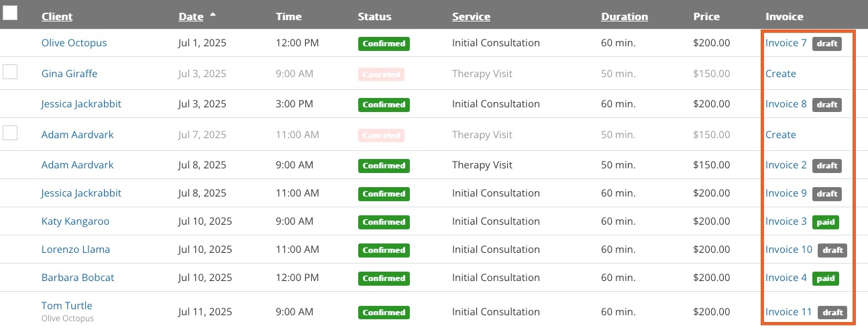868x330 pixels.
Task: Sort appointments by the Service header
Action: (471, 16)
